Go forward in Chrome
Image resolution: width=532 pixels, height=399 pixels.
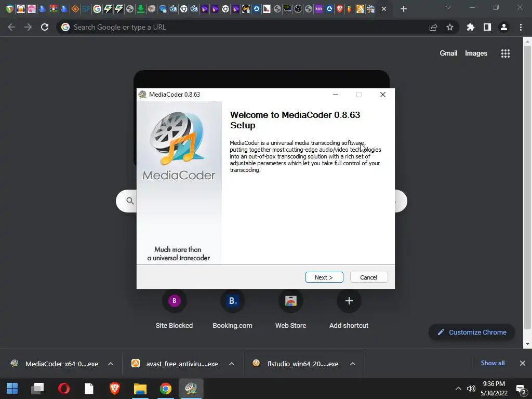point(28,27)
